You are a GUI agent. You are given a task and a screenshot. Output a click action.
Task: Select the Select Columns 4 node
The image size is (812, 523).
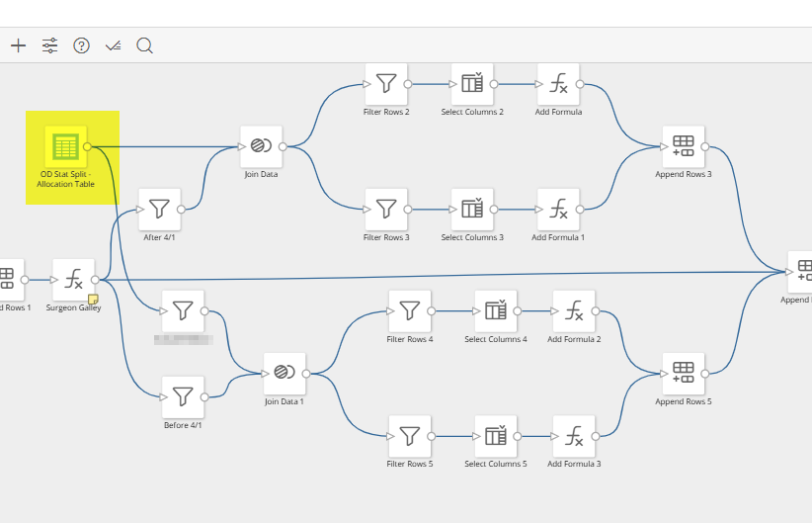click(x=496, y=311)
